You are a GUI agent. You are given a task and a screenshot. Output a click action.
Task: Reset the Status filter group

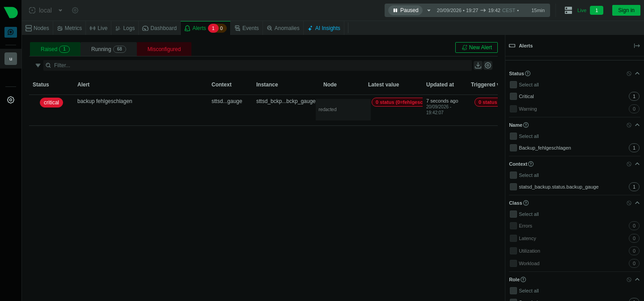(629, 73)
